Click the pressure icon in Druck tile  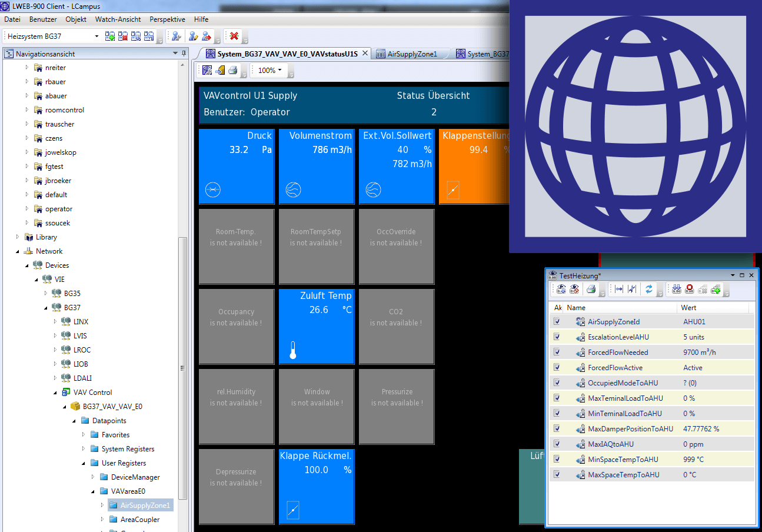coord(213,189)
